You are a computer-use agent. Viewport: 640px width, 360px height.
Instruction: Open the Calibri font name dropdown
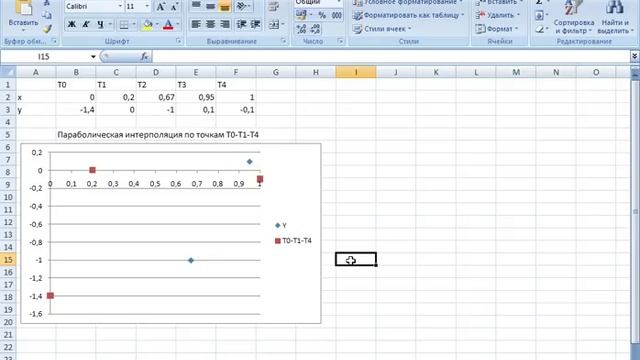(x=120, y=7)
